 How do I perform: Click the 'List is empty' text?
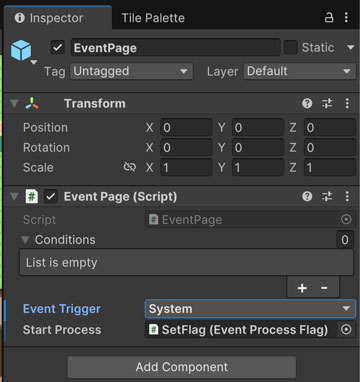coord(62,263)
